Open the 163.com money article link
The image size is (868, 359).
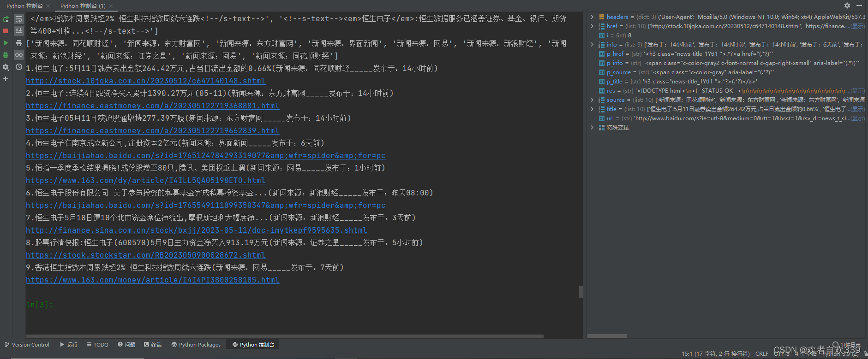click(152, 280)
